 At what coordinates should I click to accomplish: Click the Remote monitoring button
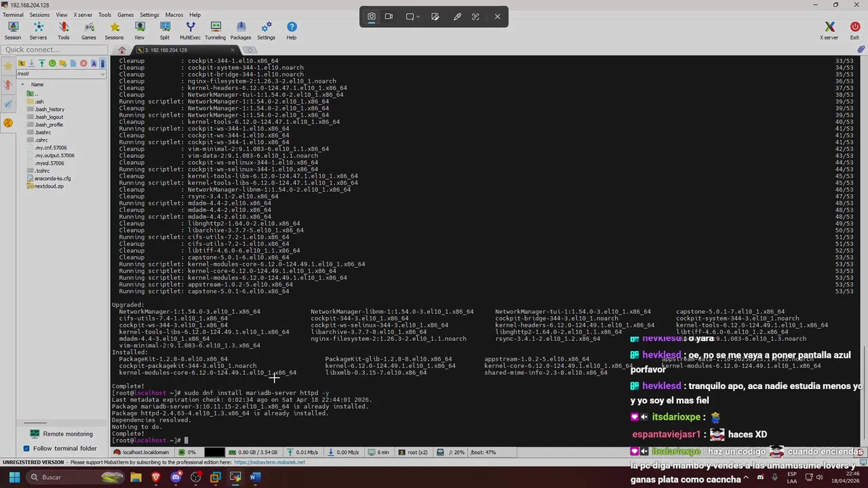pyautogui.click(x=62, y=434)
